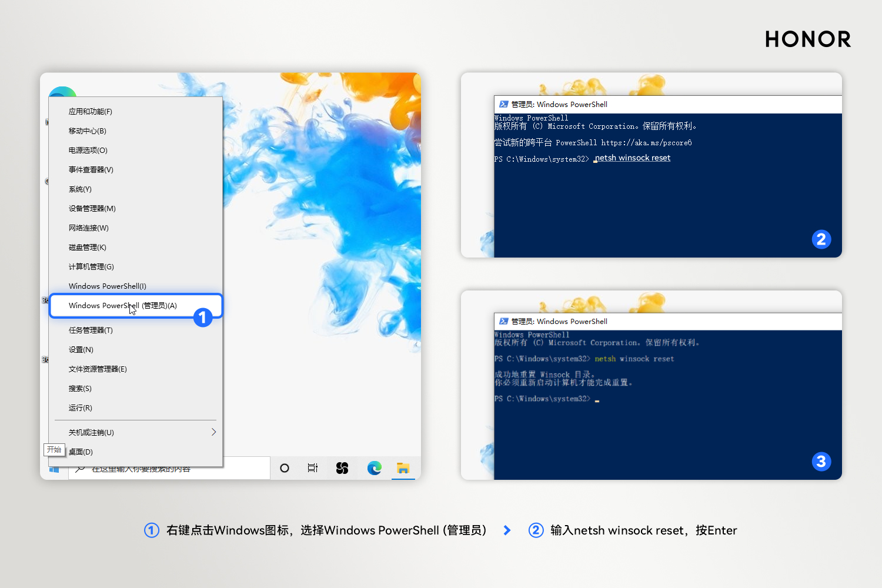Click upper 管理员: Windows PowerShell title text
This screenshot has height=588, width=882.
[x=559, y=104]
